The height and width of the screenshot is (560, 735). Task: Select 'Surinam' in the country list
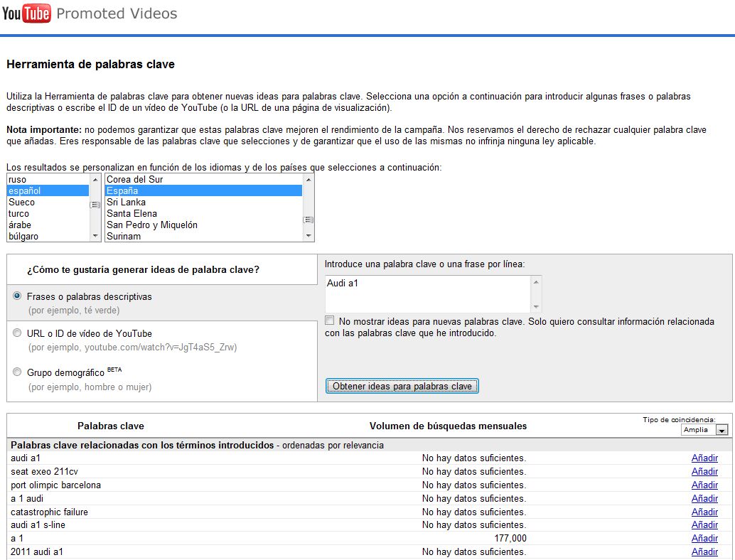pos(204,236)
